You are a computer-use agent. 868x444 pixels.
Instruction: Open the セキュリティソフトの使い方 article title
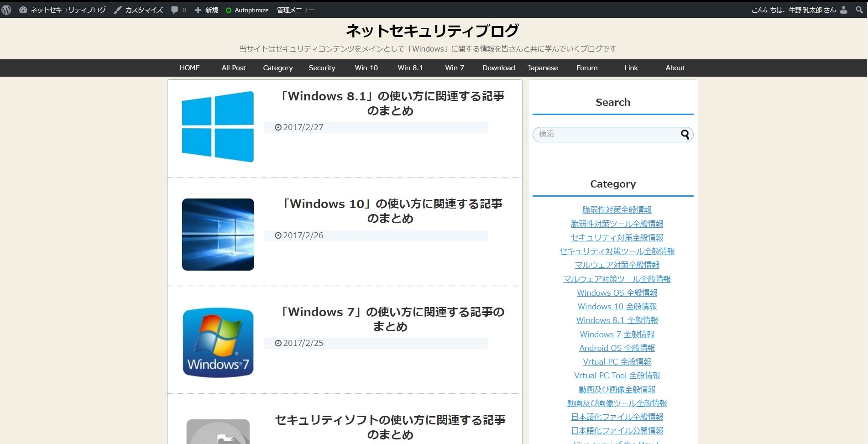[x=391, y=427]
